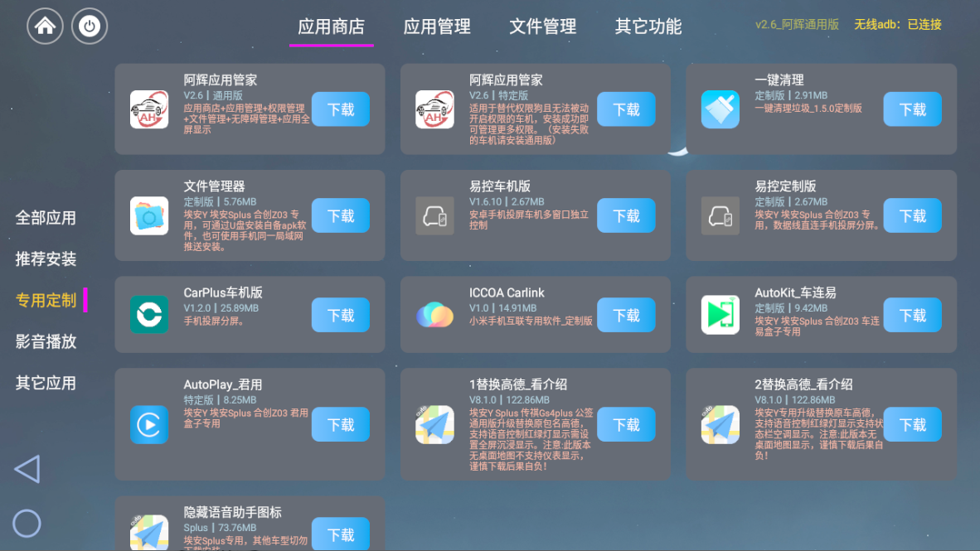This screenshot has height=551, width=980.
Task: Download AutoPlay_君用
Action: point(341,425)
